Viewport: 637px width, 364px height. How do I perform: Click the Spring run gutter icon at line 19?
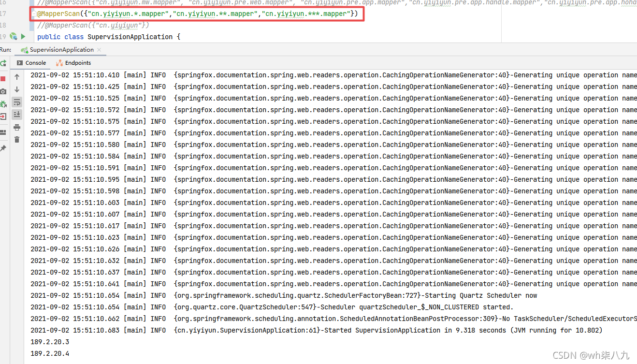pyautogui.click(x=13, y=37)
